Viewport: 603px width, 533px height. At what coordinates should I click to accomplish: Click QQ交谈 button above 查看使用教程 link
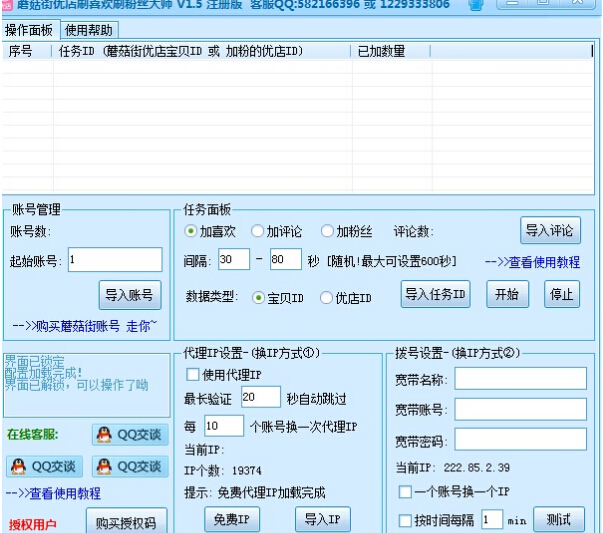click(x=44, y=466)
